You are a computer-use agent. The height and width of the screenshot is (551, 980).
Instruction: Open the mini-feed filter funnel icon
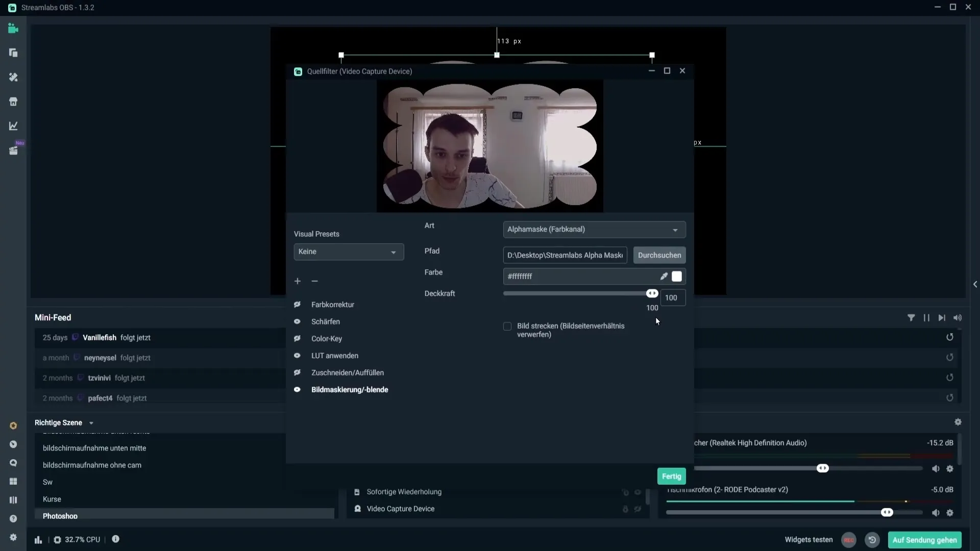tap(911, 317)
